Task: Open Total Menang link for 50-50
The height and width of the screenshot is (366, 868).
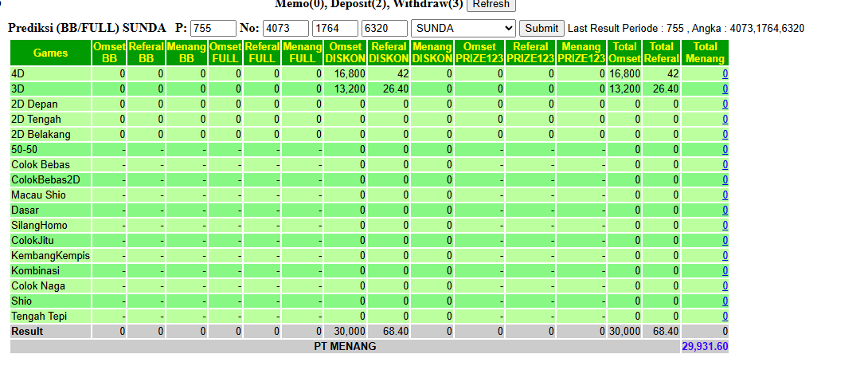Action: point(725,150)
